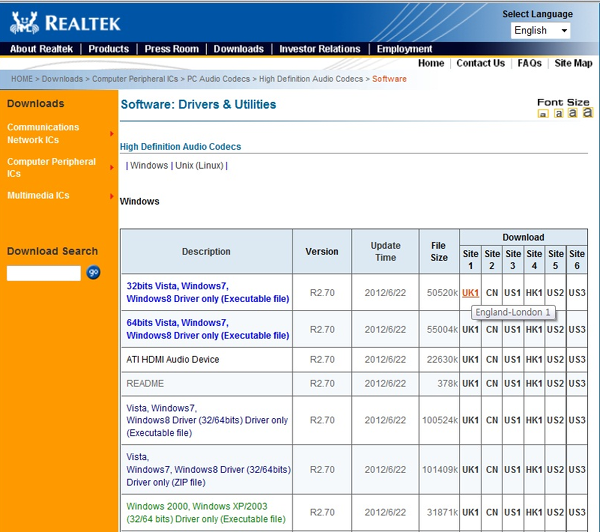
Task: Jump to Windows section link
Action: pyautogui.click(x=149, y=165)
